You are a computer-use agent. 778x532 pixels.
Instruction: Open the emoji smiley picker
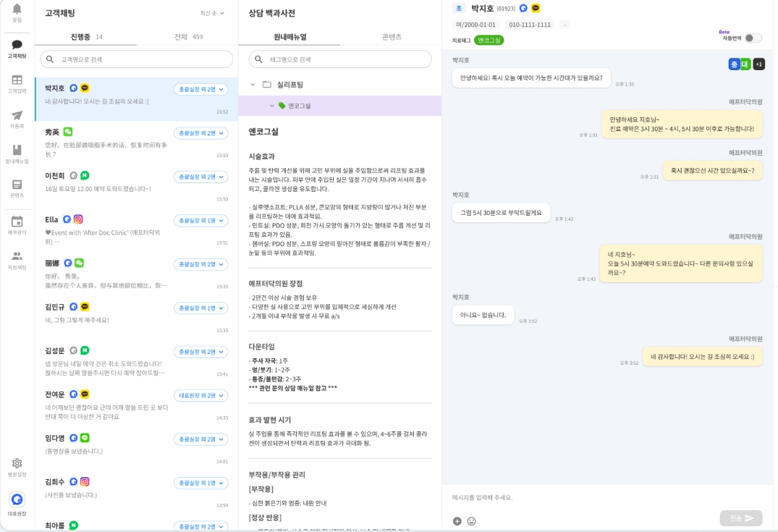pyautogui.click(x=471, y=521)
